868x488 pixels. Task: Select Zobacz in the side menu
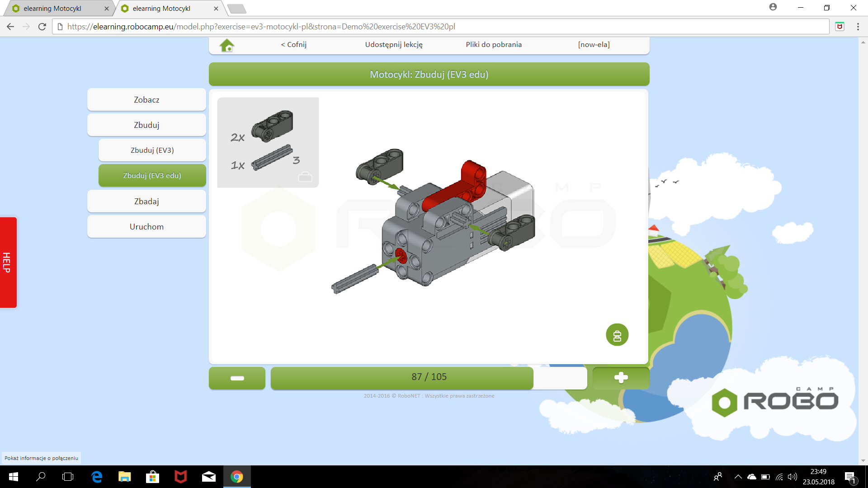(146, 100)
